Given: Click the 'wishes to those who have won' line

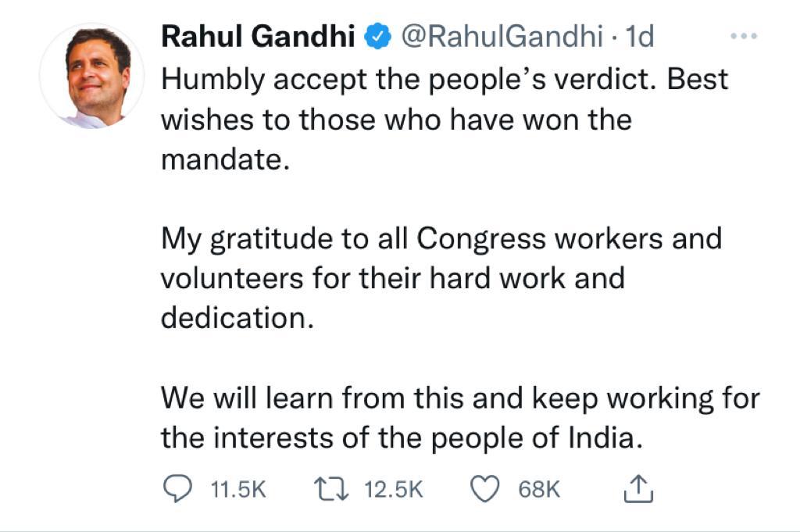Looking at the screenshot, I should [x=395, y=120].
